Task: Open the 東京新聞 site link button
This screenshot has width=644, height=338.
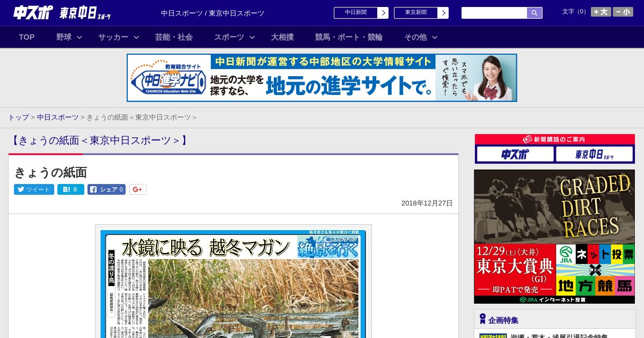Action: (415, 13)
